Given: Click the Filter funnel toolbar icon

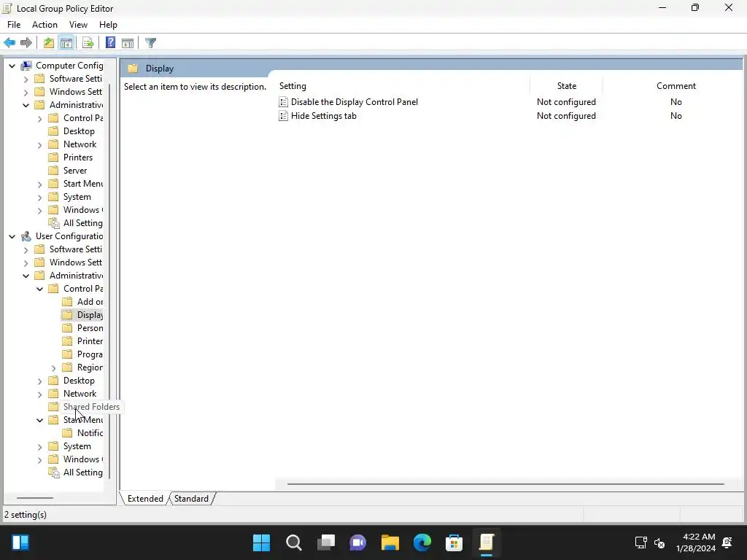Looking at the screenshot, I should pos(150,43).
